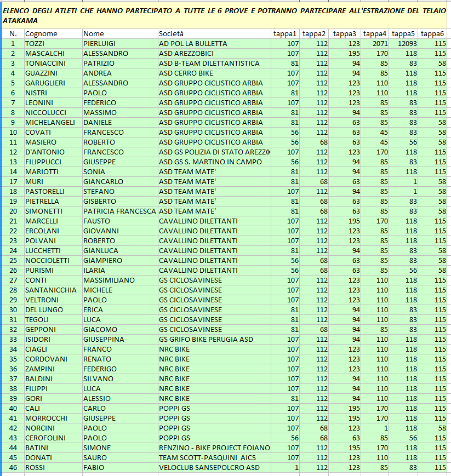The image size is (451, 476).
Task: Select surname cell CALI
Action: pyautogui.click(x=53, y=409)
